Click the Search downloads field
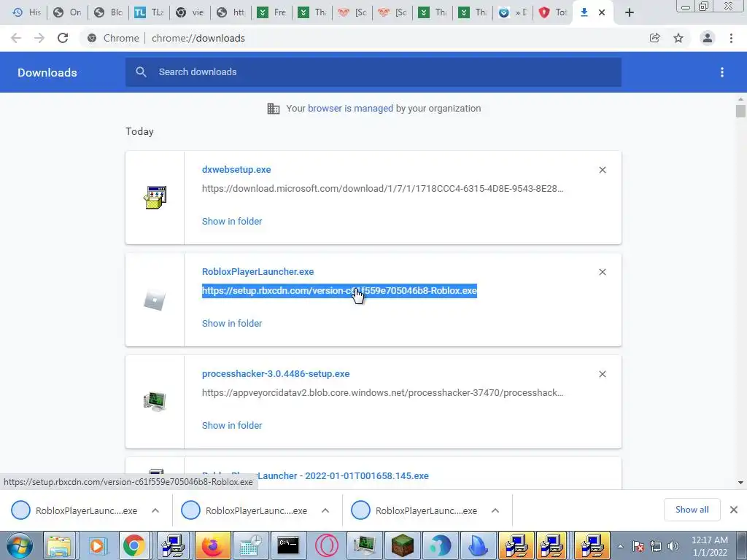 pyautogui.click(x=373, y=72)
